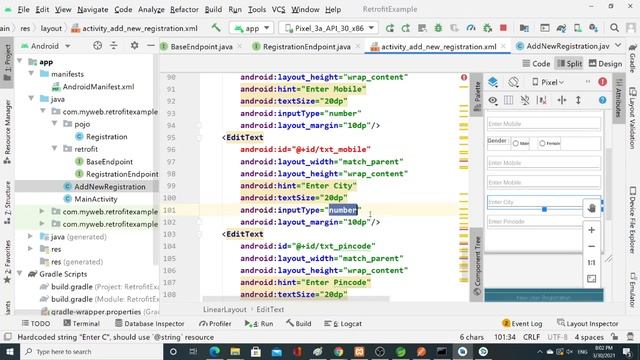Click the Collapse All icon in Project panel
This screenshot has width=640, height=360.
114,46
